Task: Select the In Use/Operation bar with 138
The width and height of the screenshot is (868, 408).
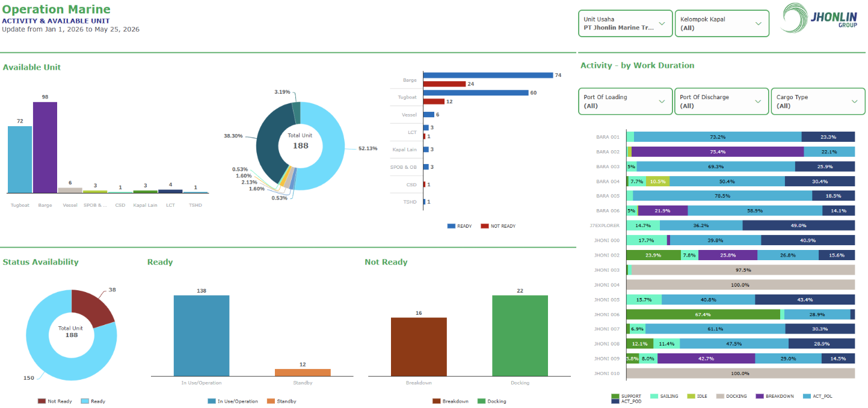Action: (x=202, y=335)
